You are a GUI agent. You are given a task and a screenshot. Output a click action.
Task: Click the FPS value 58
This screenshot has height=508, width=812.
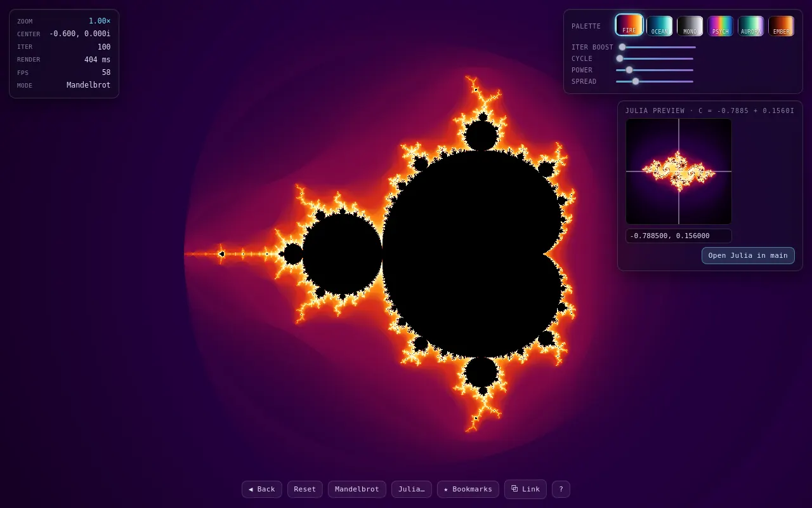coord(106,72)
